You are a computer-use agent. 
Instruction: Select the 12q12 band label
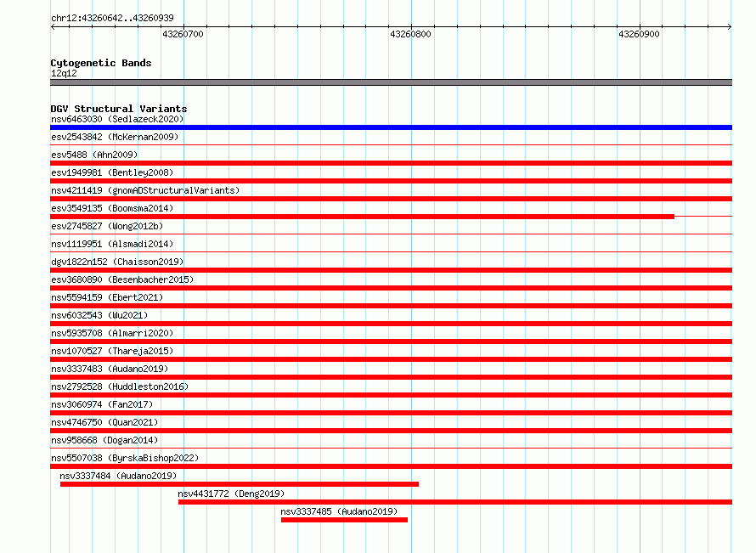tap(64, 73)
